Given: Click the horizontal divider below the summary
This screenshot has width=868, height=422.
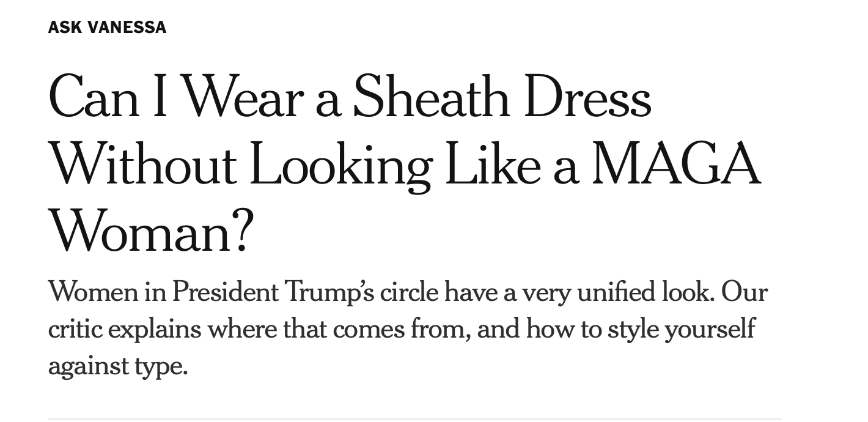Looking at the screenshot, I should coord(414,419).
